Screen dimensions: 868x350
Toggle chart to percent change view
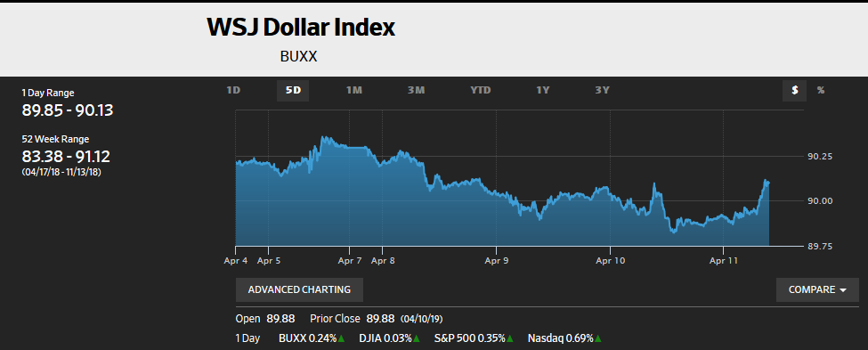point(821,90)
